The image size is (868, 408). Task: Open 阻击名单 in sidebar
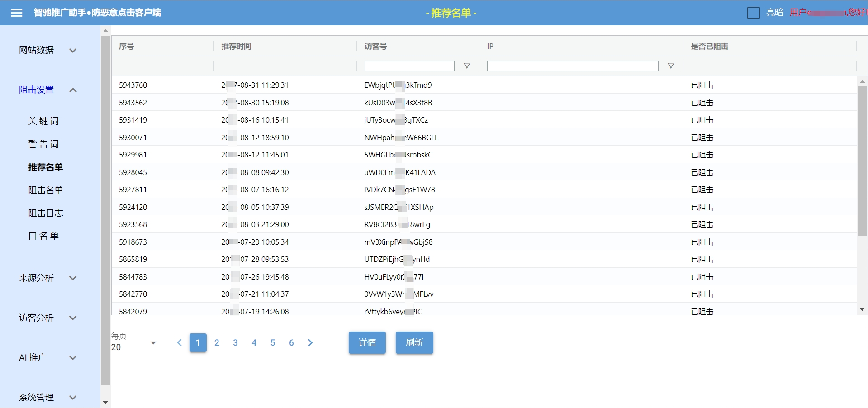click(46, 190)
